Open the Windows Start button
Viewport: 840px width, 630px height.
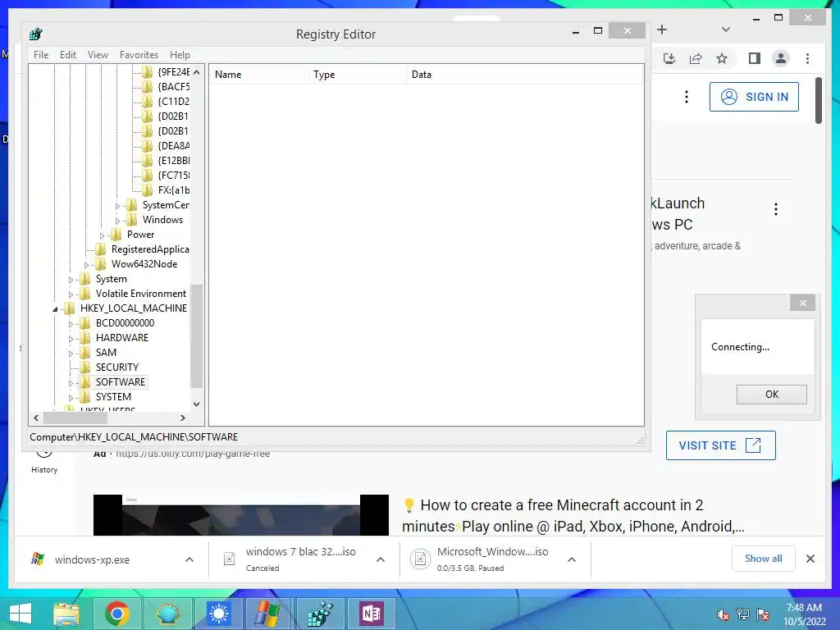[21, 614]
